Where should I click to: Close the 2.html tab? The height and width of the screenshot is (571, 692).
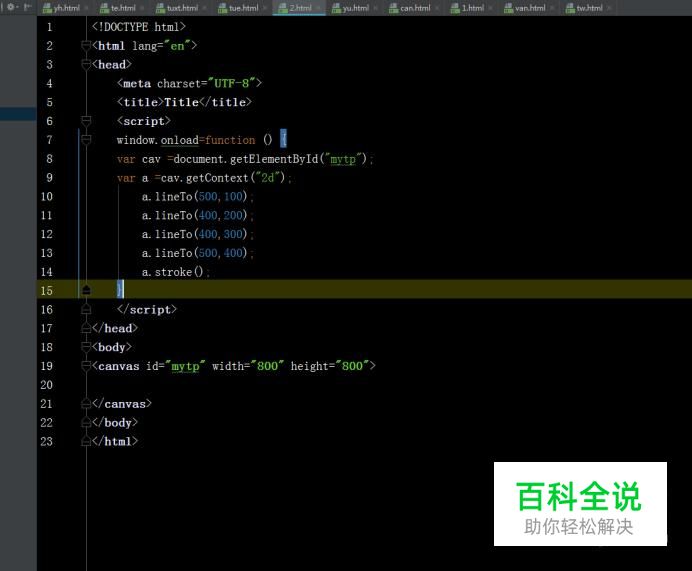click(x=318, y=8)
